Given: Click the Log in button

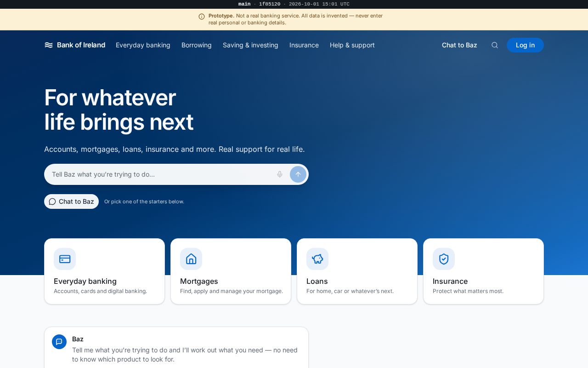Looking at the screenshot, I should (525, 45).
